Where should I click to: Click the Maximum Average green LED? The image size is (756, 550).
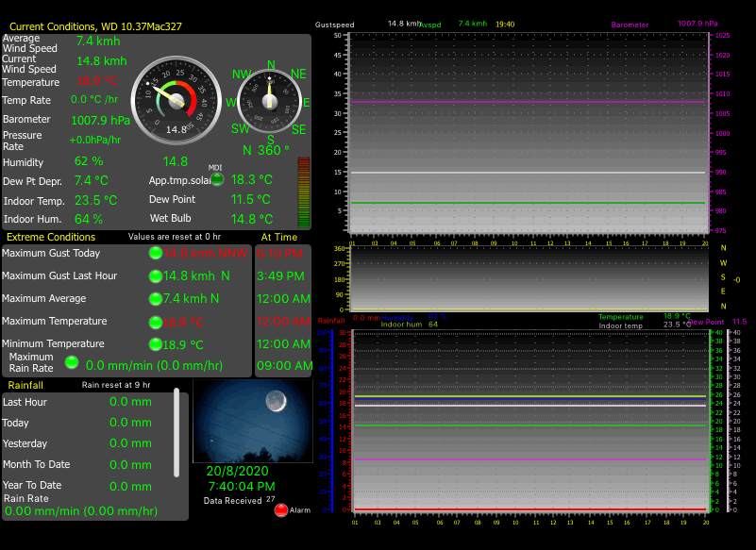[155, 299]
